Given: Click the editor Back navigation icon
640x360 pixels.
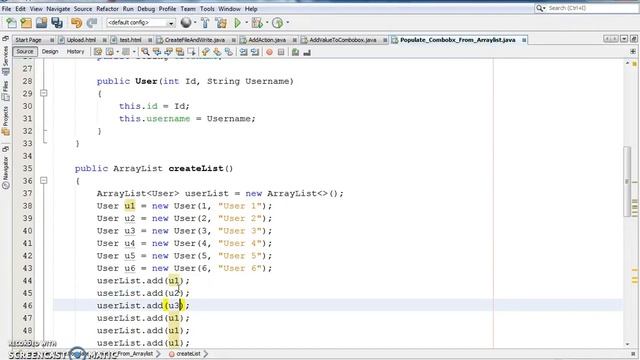Looking at the screenshot, I should [x=109, y=52].
